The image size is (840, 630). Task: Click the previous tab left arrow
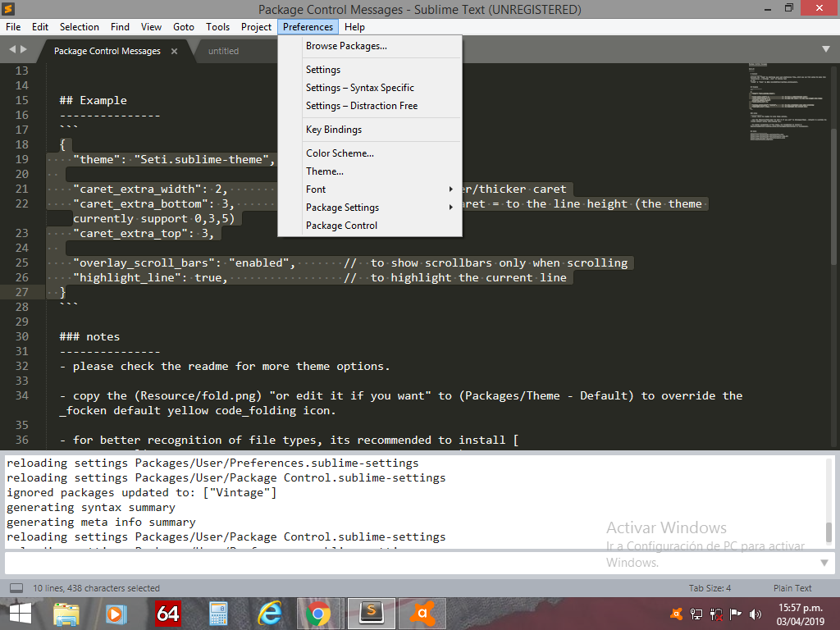click(x=12, y=50)
